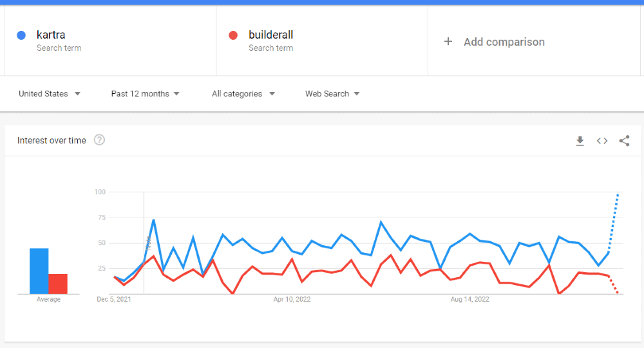This screenshot has height=348, width=644.
Task: Download the Interest over time data
Action: coord(580,141)
